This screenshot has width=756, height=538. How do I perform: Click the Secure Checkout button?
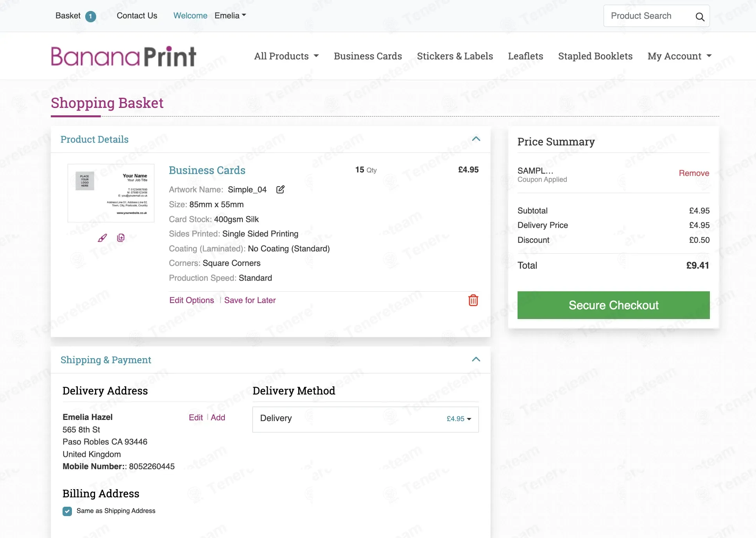point(613,305)
